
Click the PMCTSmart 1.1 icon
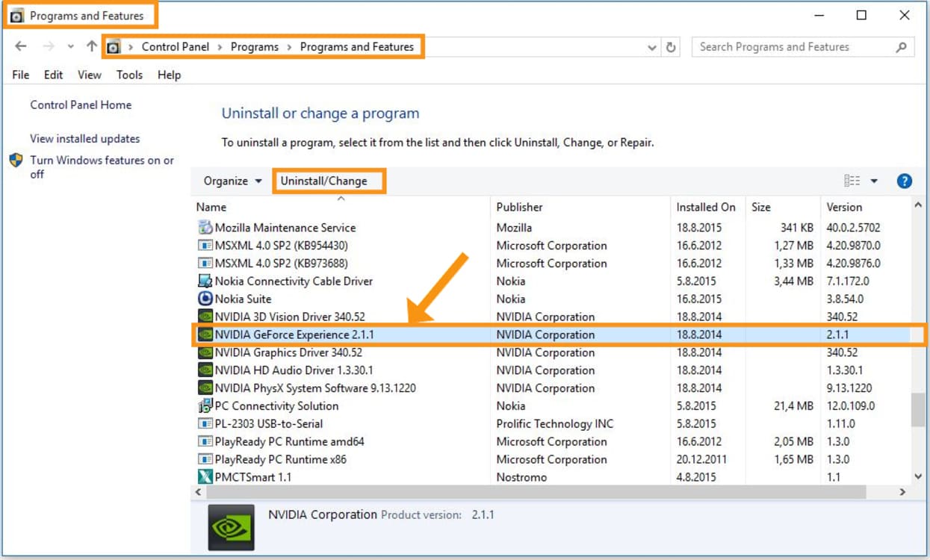205,477
